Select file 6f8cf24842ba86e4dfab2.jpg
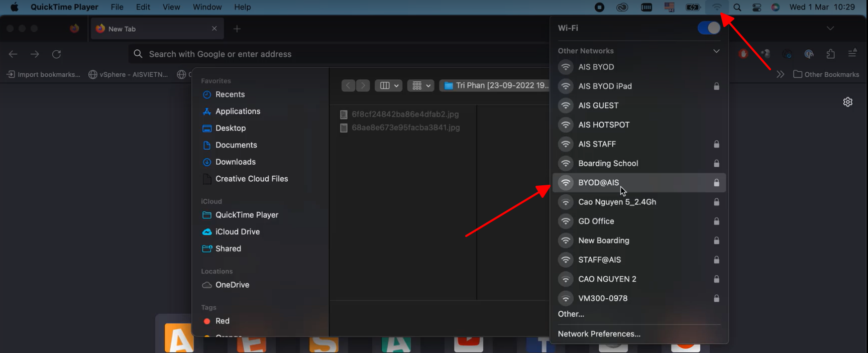 [400, 114]
